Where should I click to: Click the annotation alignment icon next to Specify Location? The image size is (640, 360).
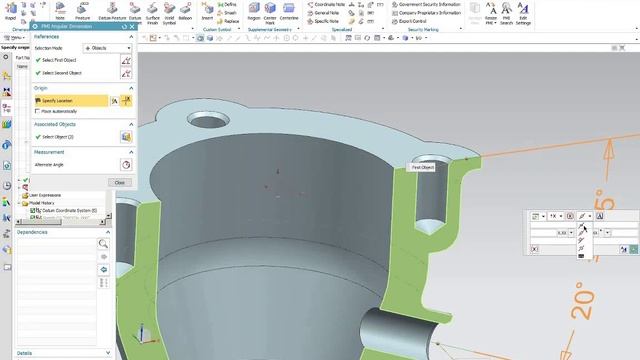click(115, 101)
